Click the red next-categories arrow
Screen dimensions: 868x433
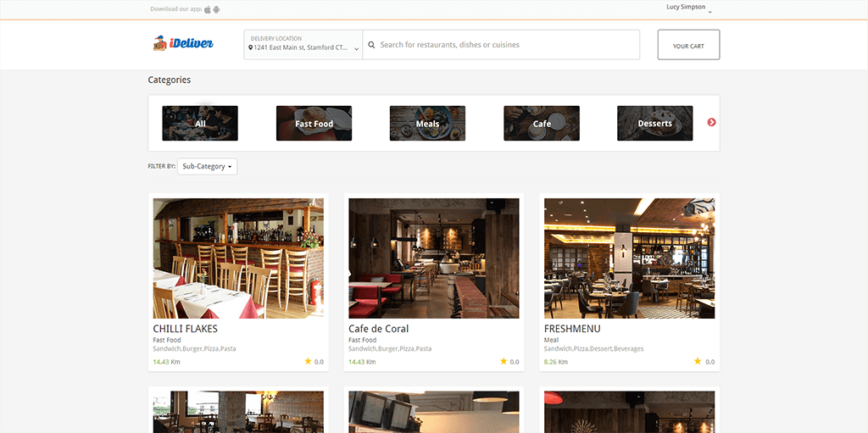click(711, 122)
